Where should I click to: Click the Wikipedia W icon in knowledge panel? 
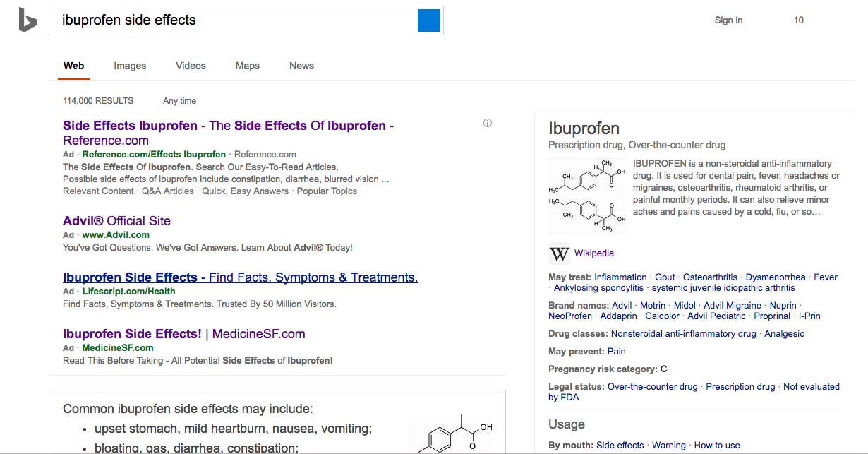pos(559,253)
